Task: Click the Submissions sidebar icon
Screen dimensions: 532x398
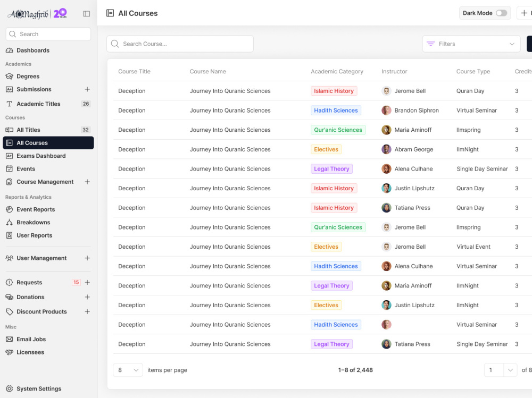Action: point(9,89)
